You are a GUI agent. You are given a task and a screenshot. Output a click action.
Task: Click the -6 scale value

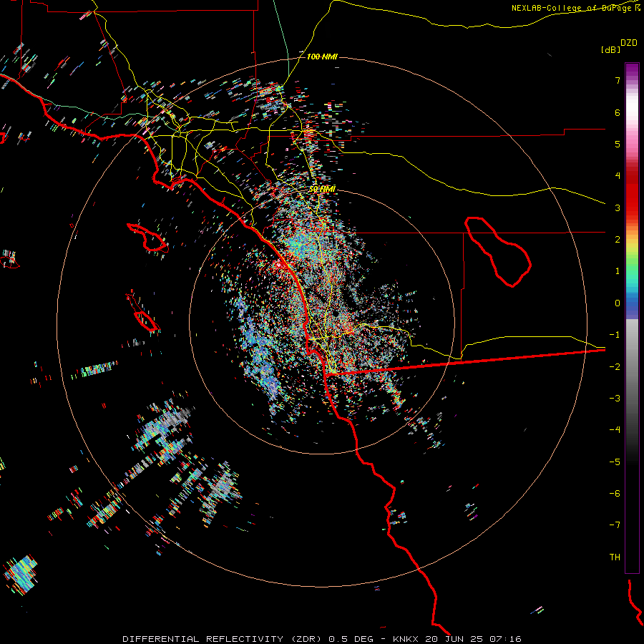click(615, 494)
